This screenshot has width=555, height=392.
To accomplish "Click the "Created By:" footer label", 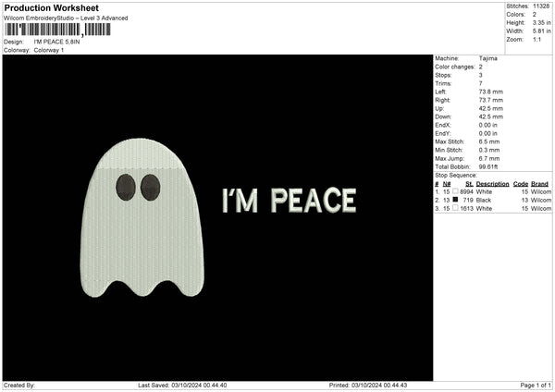I will pos(19,386).
